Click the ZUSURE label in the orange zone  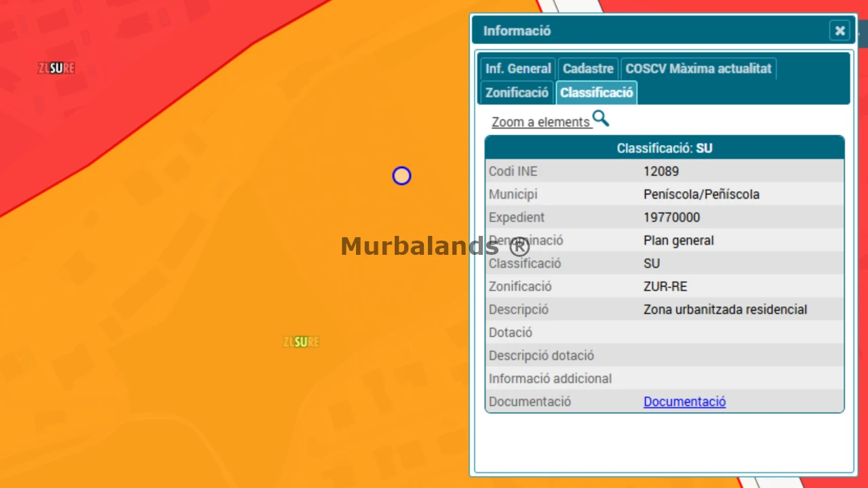point(301,342)
